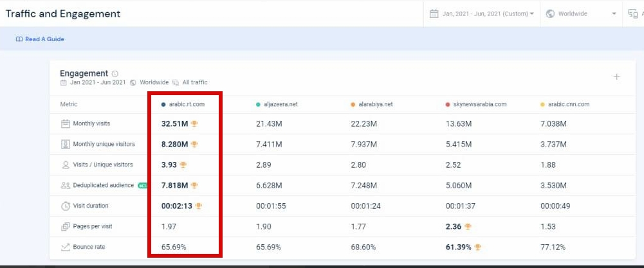644x268 pixels.
Task: Click aljazeera.net monthly visits value 21.43M
Action: tap(269, 123)
